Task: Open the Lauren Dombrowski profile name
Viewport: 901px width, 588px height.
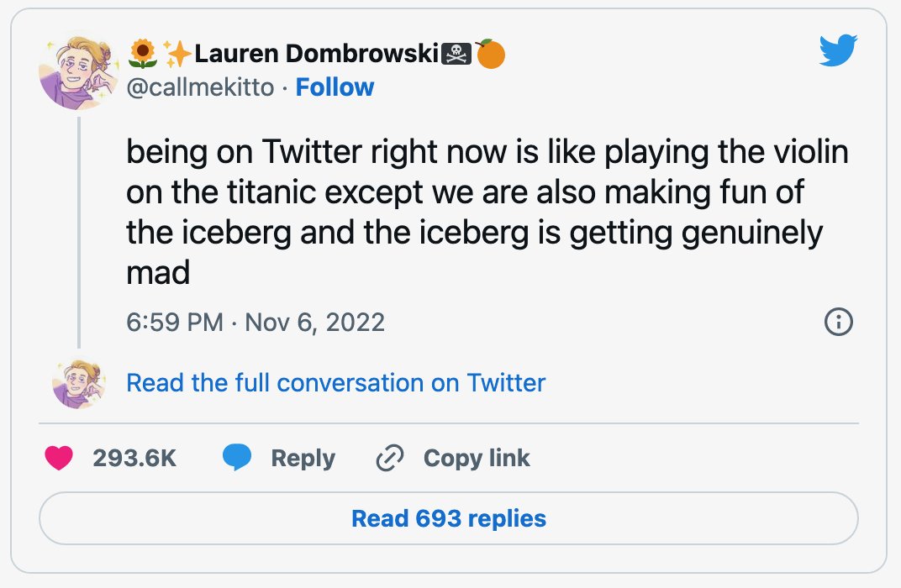Action: tap(317, 54)
